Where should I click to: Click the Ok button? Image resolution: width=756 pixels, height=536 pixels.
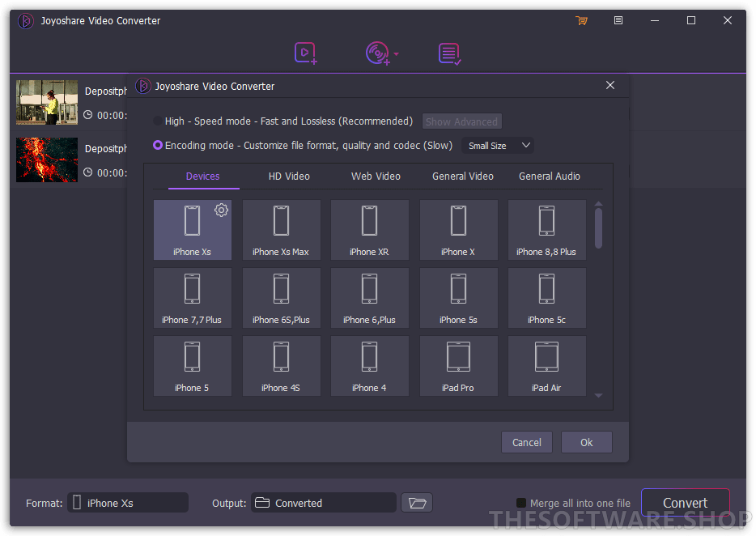click(x=586, y=442)
